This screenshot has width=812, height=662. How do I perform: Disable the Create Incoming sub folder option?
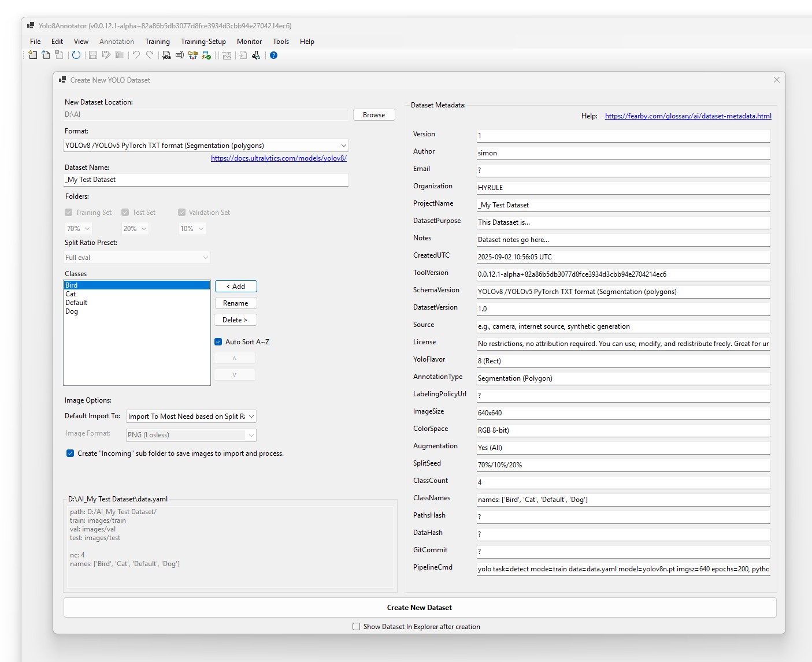71,453
